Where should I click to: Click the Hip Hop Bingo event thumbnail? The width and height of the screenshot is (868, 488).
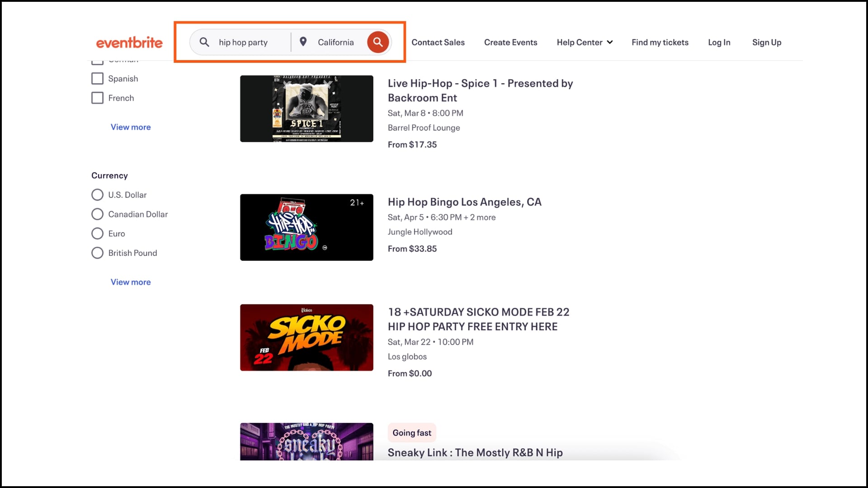point(307,227)
